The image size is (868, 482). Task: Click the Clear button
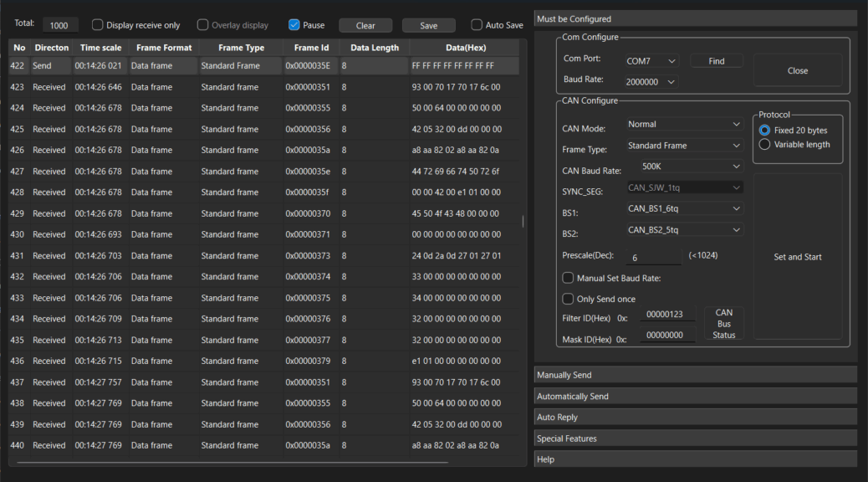click(x=365, y=26)
